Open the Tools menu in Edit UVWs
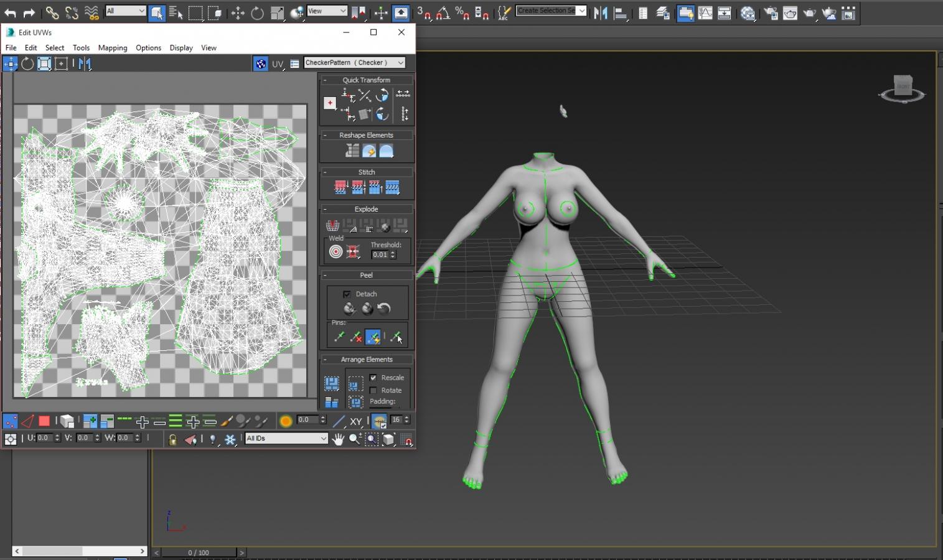Viewport: 943px width, 560px height. pos(81,48)
